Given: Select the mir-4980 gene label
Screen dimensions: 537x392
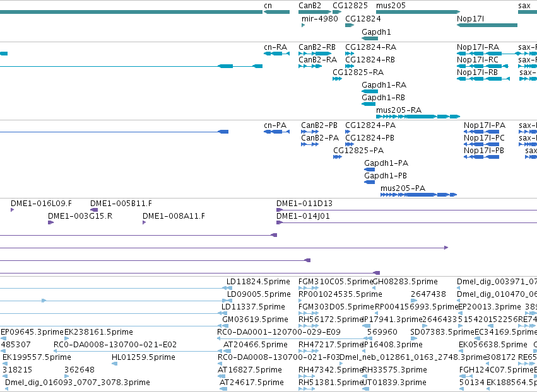Looking at the screenshot, I should click(319, 19).
